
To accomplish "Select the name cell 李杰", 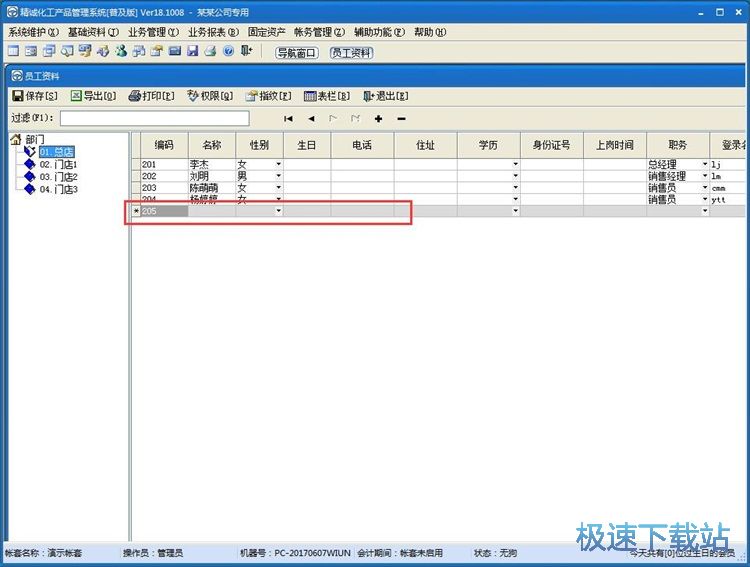I will click(211, 164).
